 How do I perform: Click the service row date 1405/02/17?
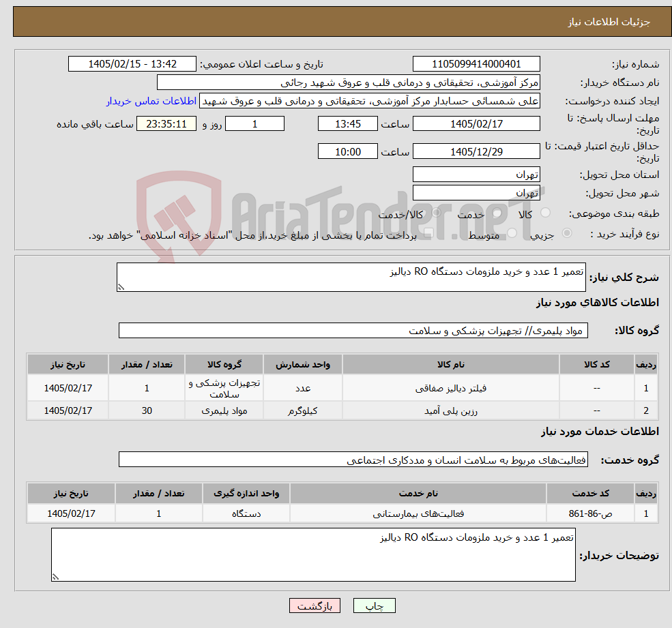click(71, 513)
